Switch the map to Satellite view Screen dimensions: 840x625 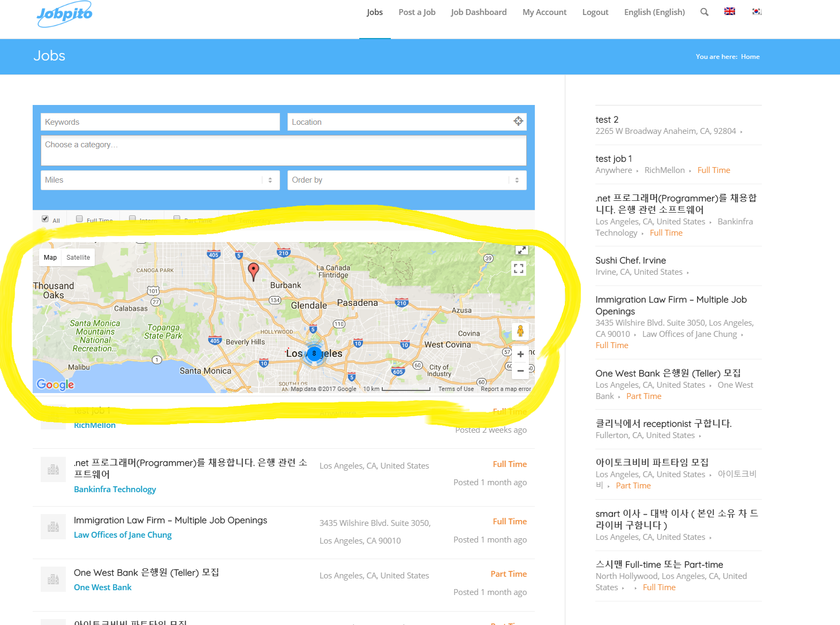pyautogui.click(x=78, y=258)
